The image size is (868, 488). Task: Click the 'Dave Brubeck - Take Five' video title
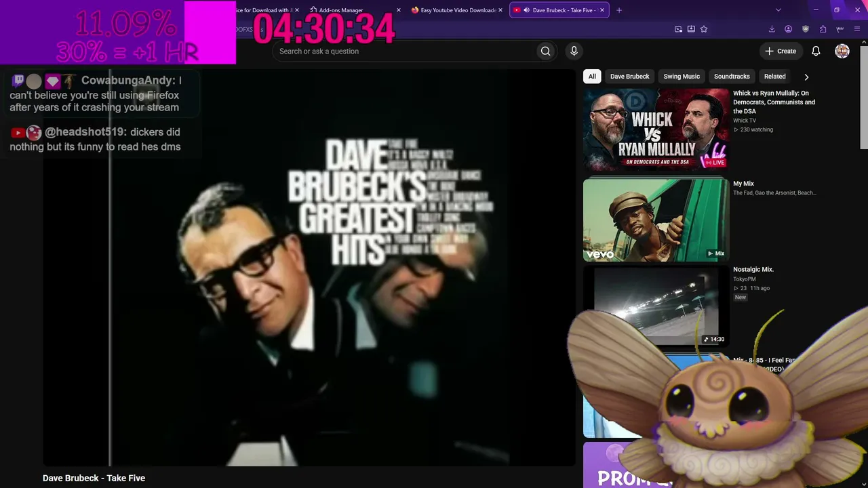point(94,478)
